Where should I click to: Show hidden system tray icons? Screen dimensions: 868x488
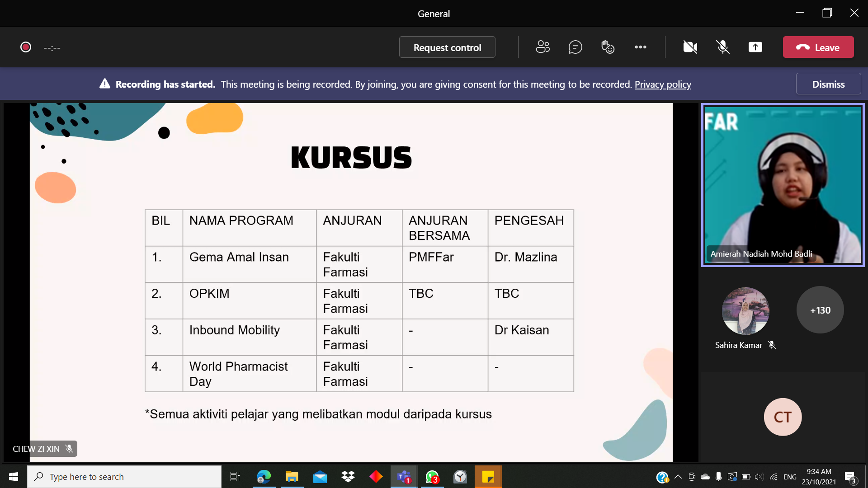click(x=678, y=477)
